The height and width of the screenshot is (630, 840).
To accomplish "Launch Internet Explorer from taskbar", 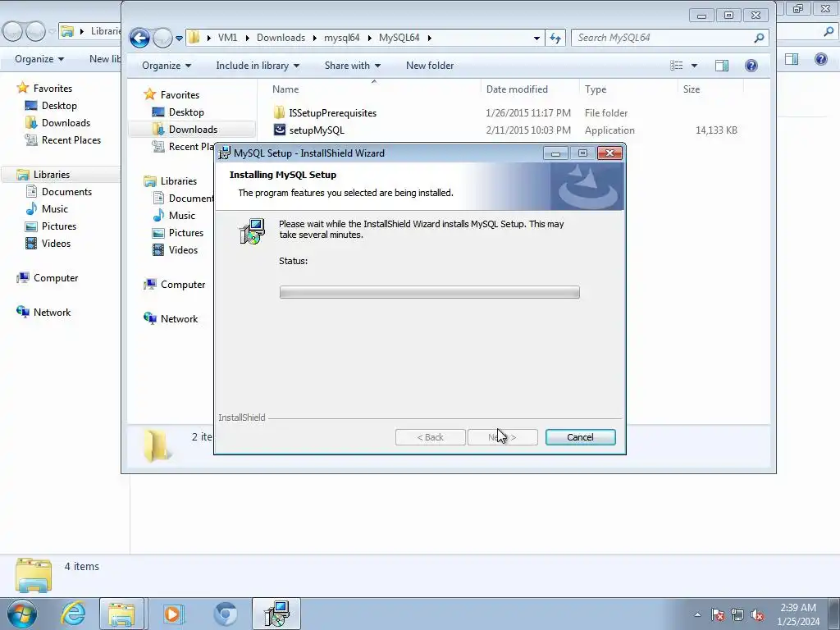I will click(x=73, y=614).
